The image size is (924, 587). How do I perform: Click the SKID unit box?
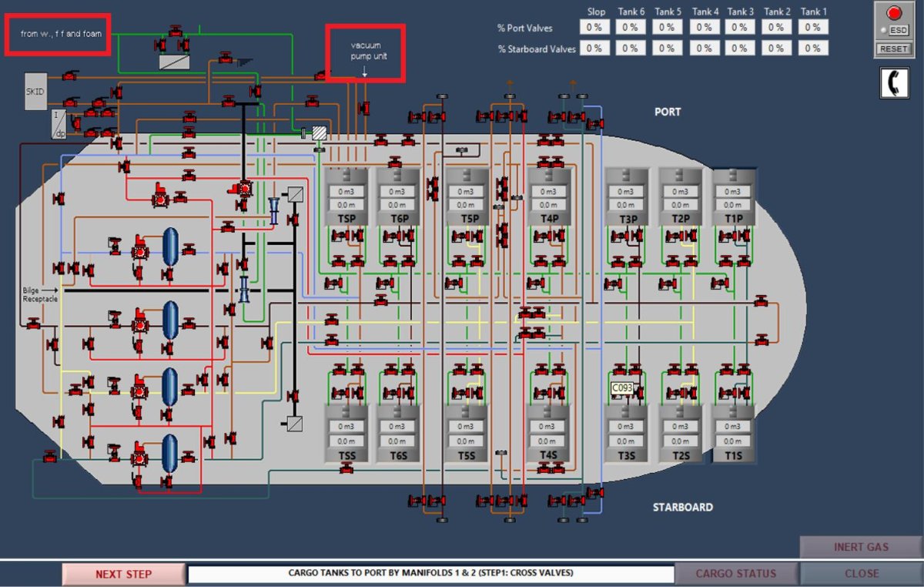(35, 92)
